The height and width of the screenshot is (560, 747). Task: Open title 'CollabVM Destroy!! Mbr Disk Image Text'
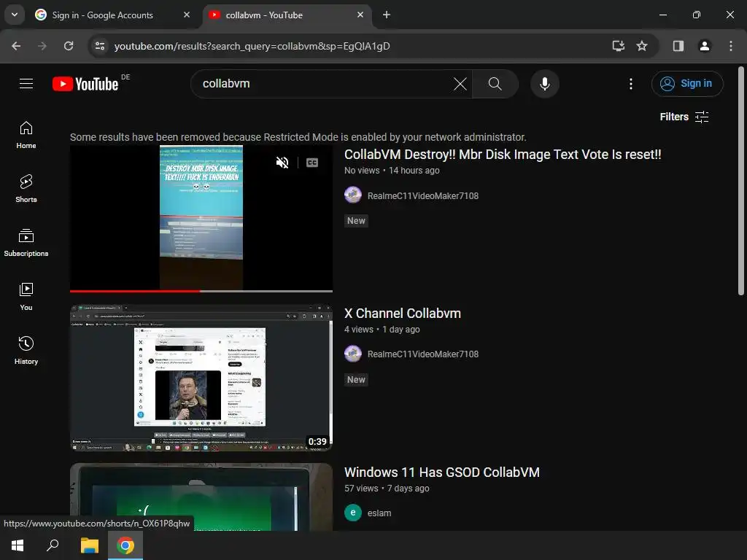[503, 155]
